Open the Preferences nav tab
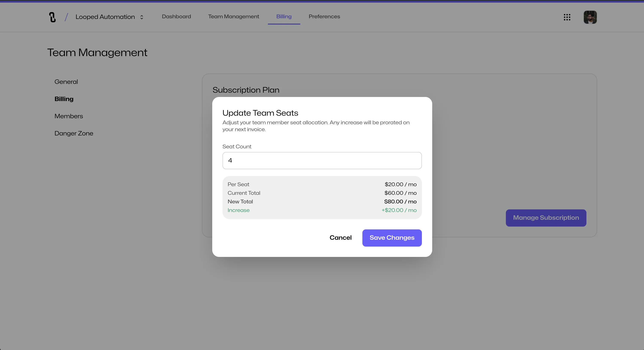Viewport: 644px width, 350px height. [x=324, y=17]
